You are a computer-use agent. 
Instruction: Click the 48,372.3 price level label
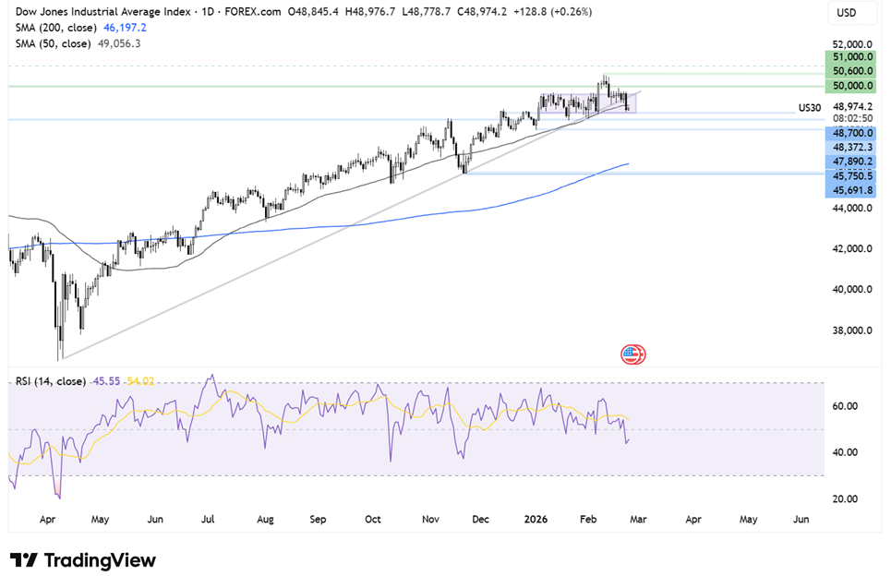(x=850, y=147)
